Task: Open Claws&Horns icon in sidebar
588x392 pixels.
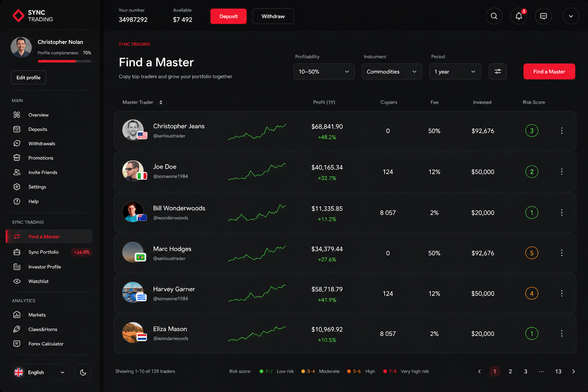Action: (x=17, y=329)
